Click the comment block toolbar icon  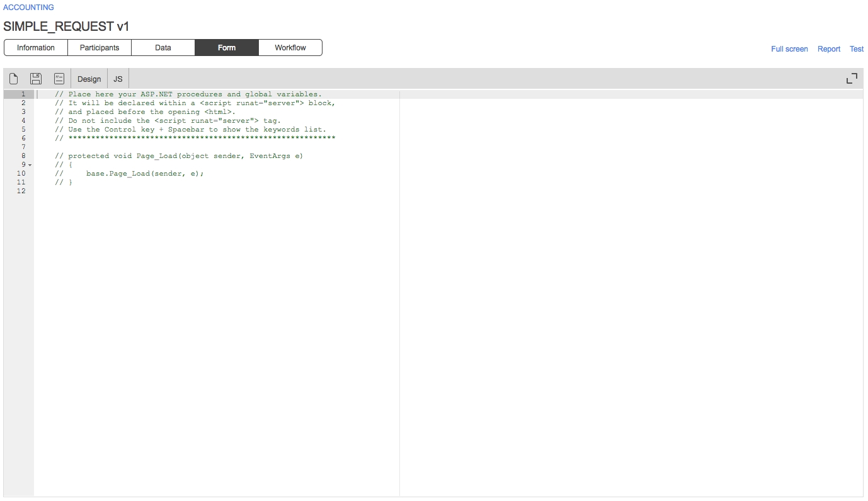(59, 79)
